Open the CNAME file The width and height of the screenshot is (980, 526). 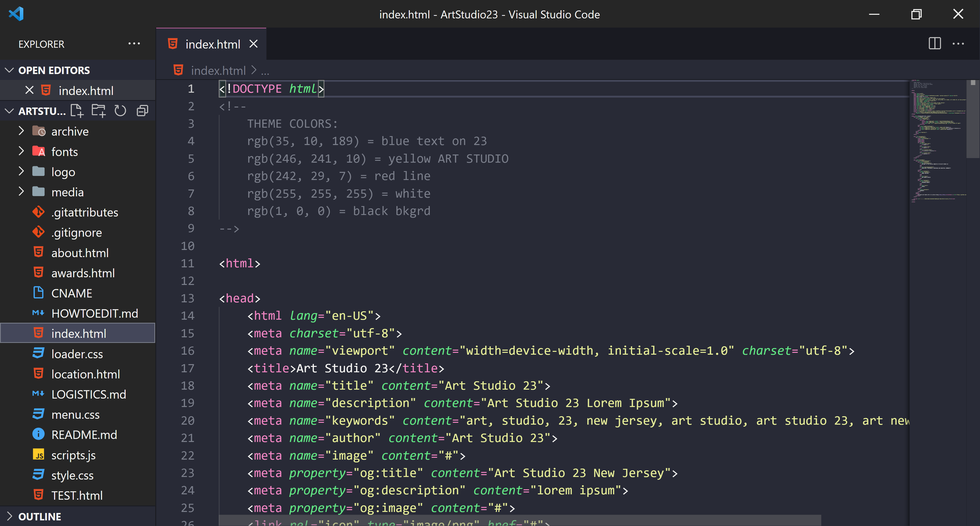78,293
